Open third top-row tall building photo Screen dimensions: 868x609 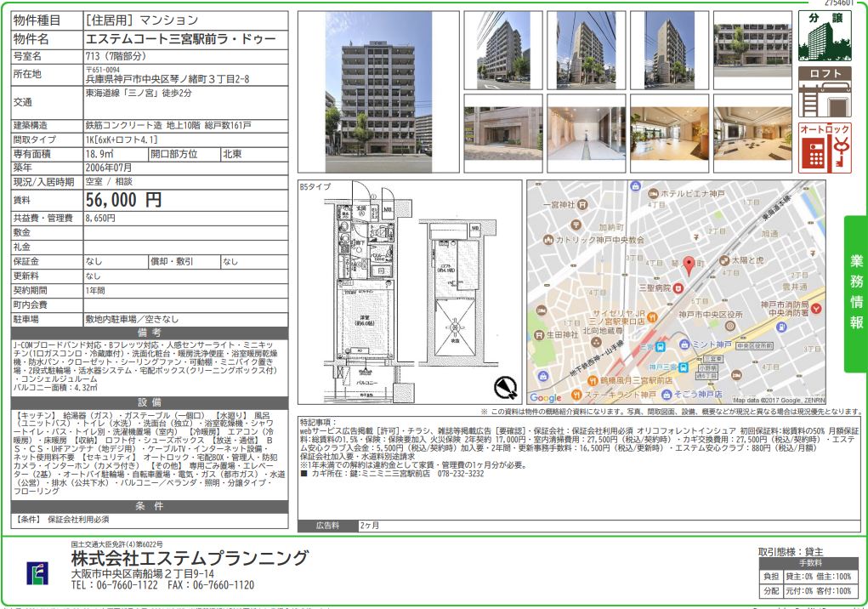[x=669, y=50]
